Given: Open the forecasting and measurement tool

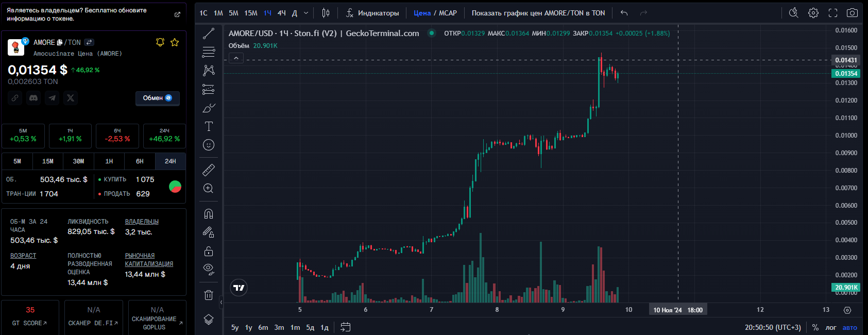Looking at the screenshot, I should [209, 89].
